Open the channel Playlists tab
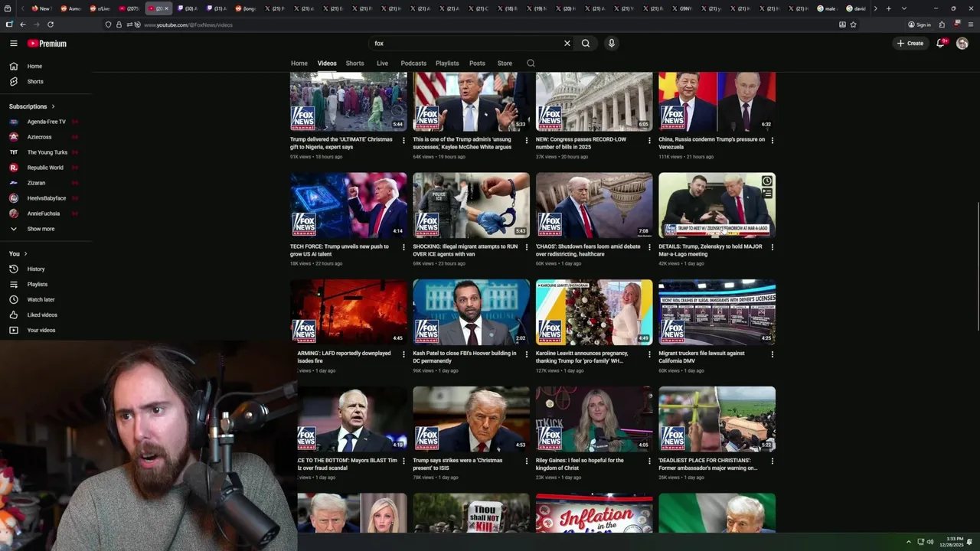The image size is (980, 551). 447,64
